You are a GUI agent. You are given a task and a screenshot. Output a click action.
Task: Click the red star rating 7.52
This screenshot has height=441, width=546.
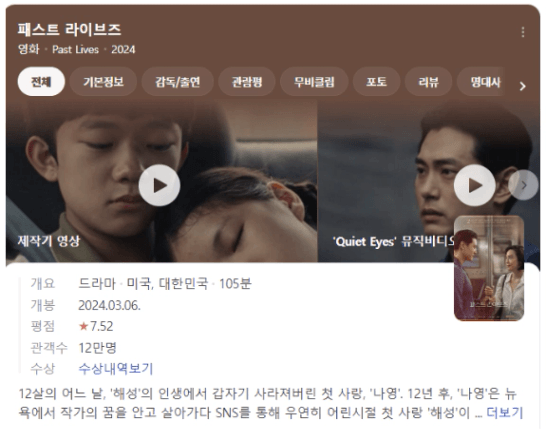96,326
